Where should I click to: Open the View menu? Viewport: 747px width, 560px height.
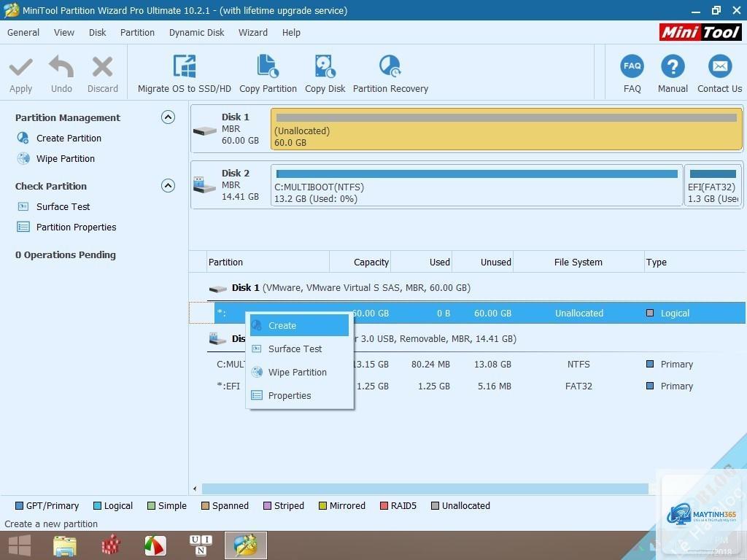[x=64, y=32]
